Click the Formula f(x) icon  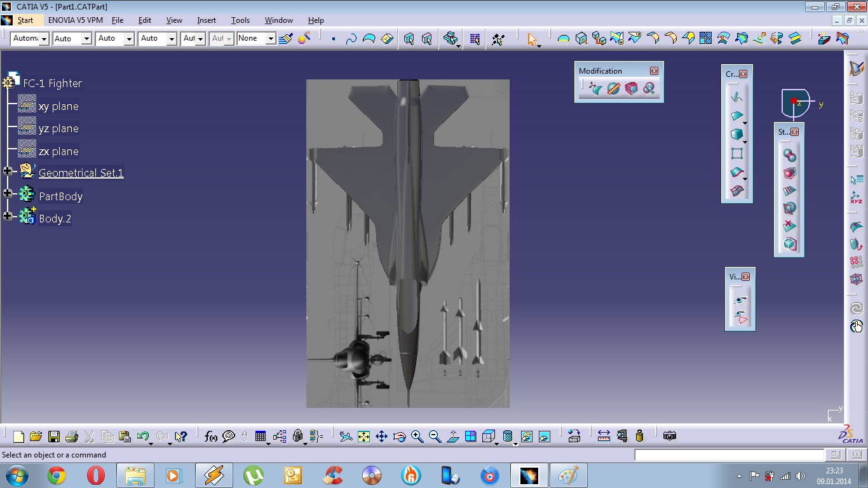211,437
